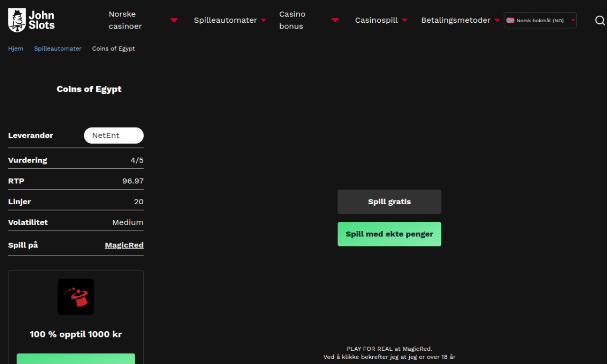Open the Betalingsmetoder menu
607x364 pixels.
(x=456, y=20)
